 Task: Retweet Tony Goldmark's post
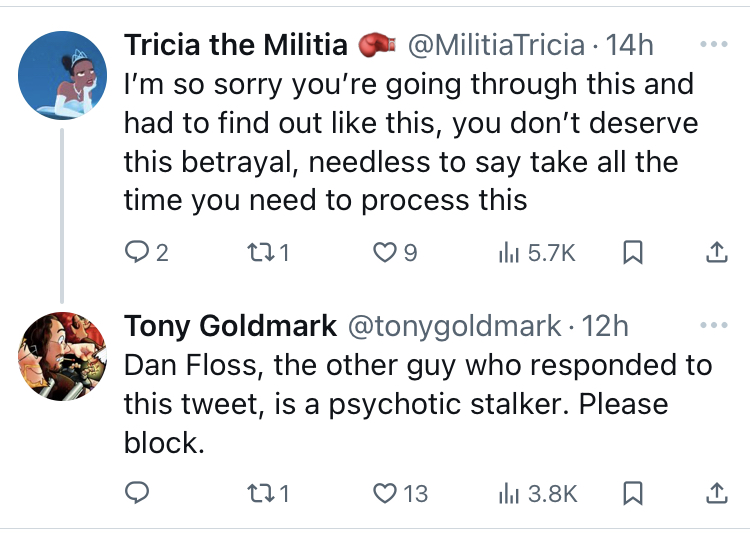tap(268, 493)
